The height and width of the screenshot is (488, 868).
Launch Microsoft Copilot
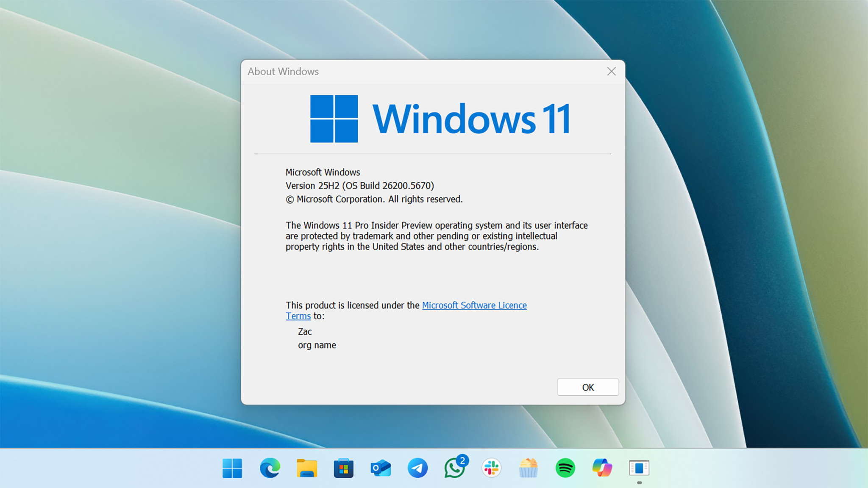tap(602, 468)
